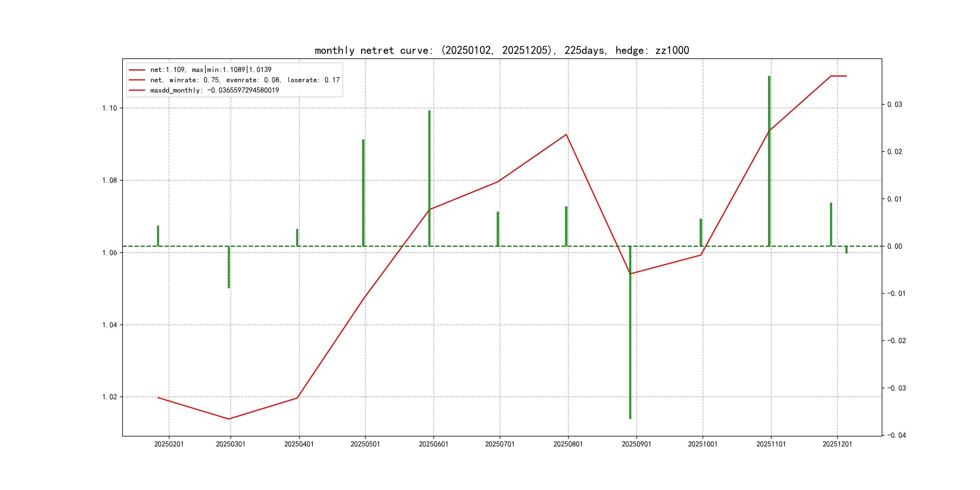Click the 20250901 x-axis label
Image resolution: width=980 pixels, height=490 pixels.
point(636,444)
